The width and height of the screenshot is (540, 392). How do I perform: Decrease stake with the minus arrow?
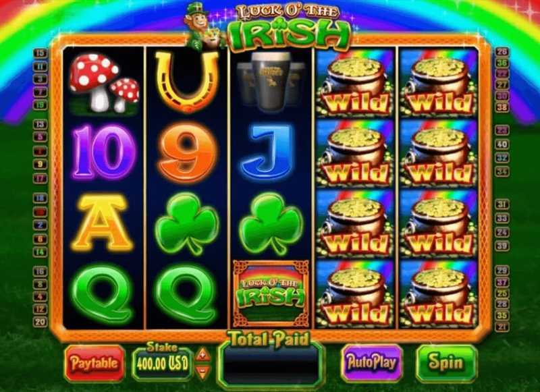click(203, 371)
